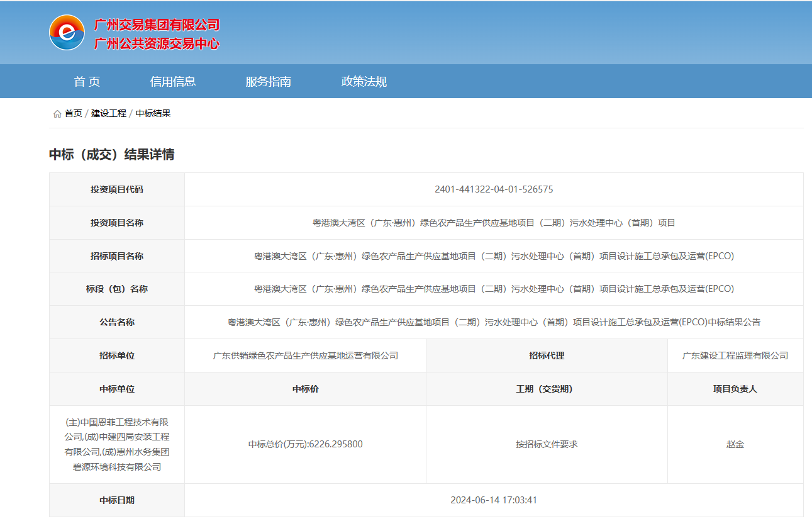Click the tendering unit 广东供销绿色农产品生产供应基地运营有限公司
The height and width of the screenshot is (526, 812).
click(306, 355)
